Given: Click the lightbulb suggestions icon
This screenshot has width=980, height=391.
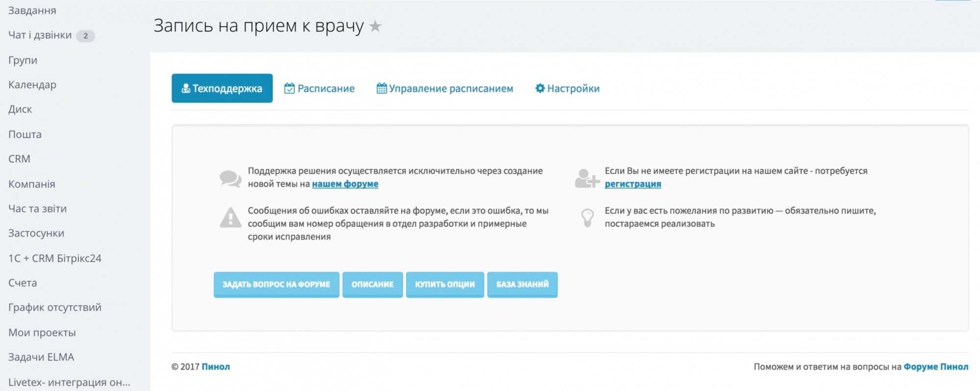Looking at the screenshot, I should tap(587, 218).
